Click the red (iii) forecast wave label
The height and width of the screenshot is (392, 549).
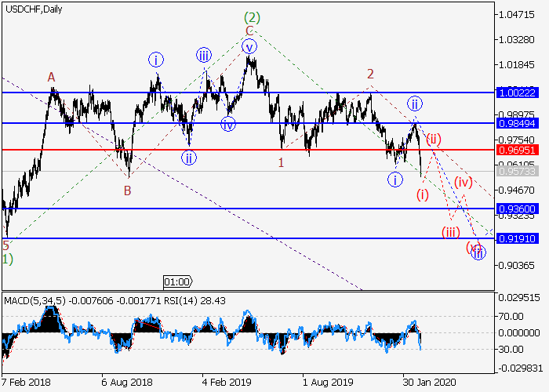(x=449, y=231)
